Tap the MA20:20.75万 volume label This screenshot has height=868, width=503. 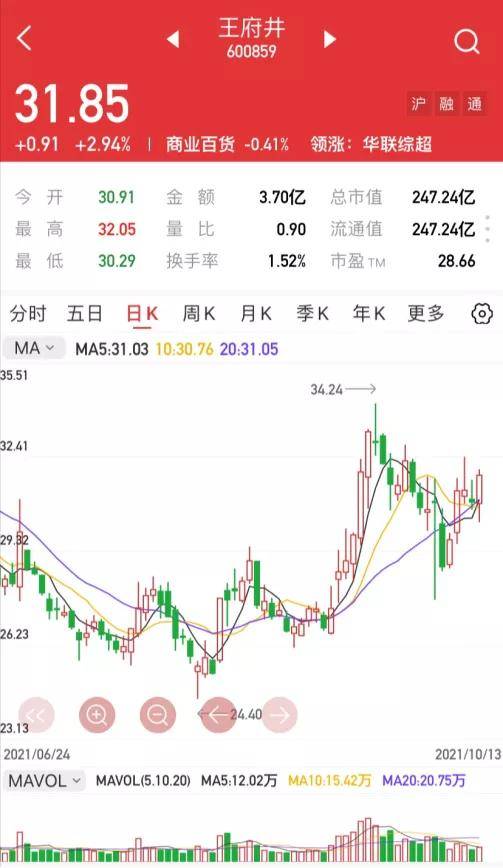424,781
